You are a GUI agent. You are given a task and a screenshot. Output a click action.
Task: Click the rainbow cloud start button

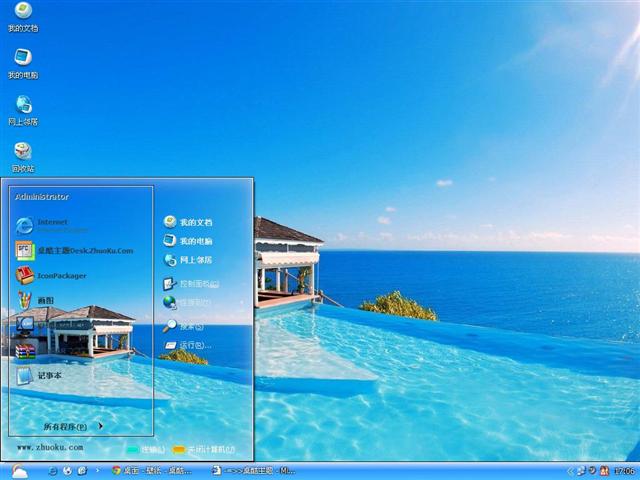pyautogui.click(x=19, y=471)
